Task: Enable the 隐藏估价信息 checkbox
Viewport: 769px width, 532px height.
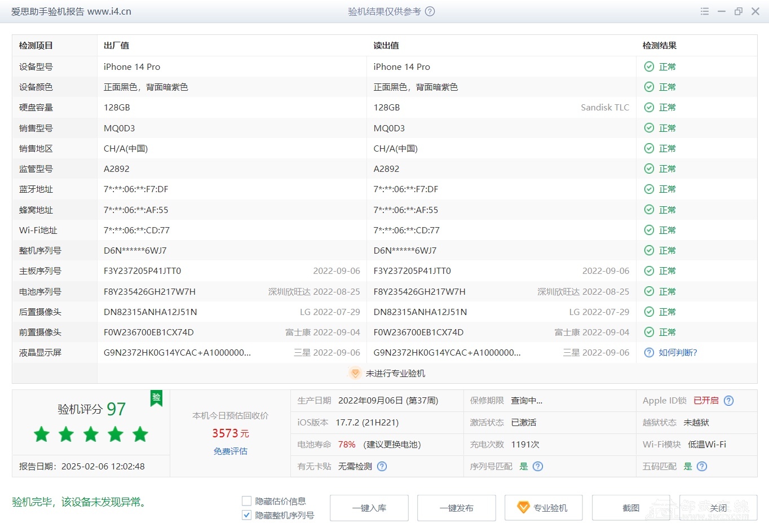Action: 246,501
